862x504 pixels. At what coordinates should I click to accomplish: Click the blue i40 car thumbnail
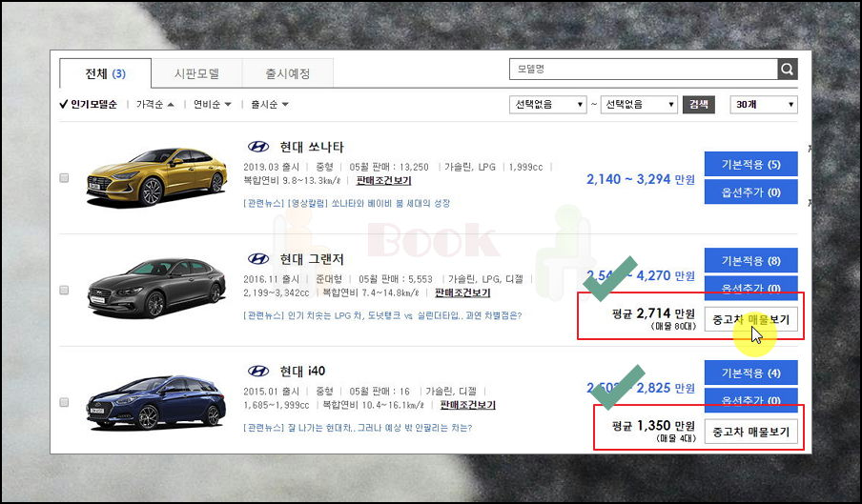pyautogui.click(x=156, y=402)
